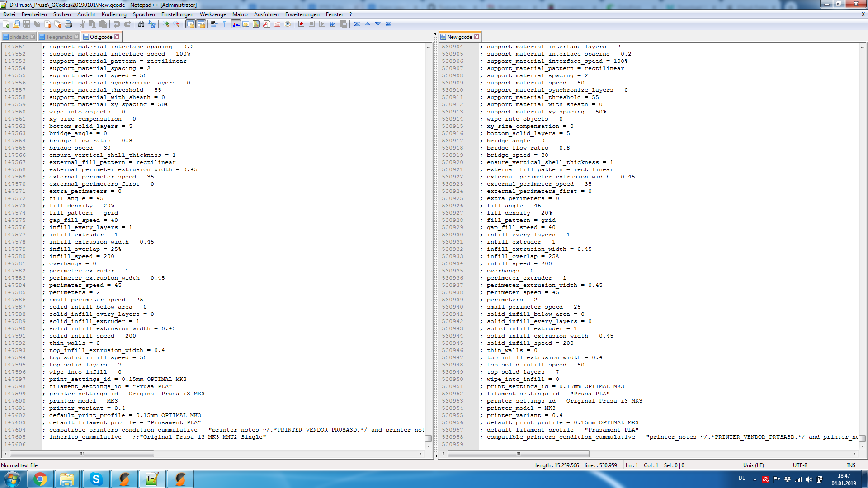Toggle show all characters pilcrow icon

click(225, 24)
